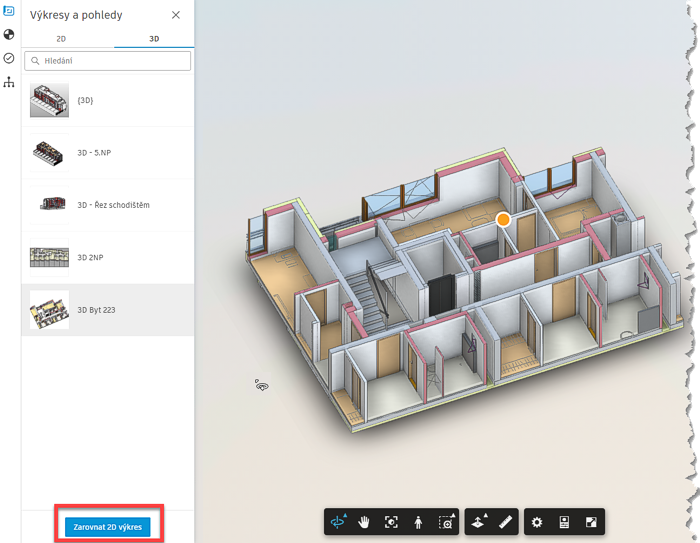Select the 3D - 5.NP label
700x543 pixels.
point(94,153)
